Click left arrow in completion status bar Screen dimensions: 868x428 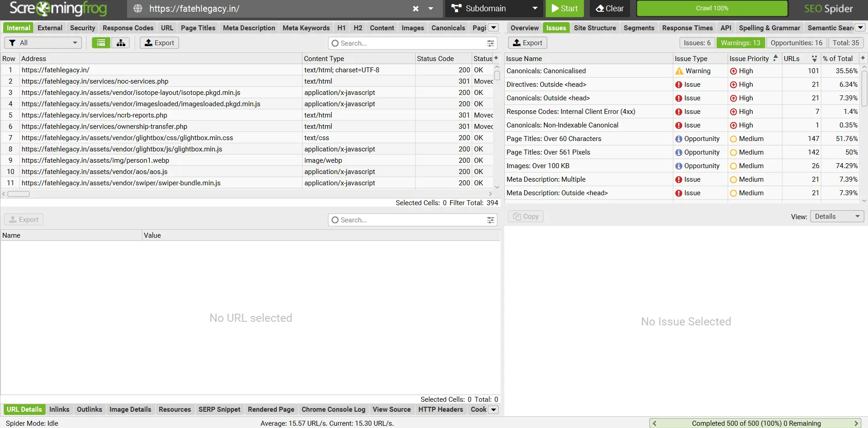tap(655, 423)
